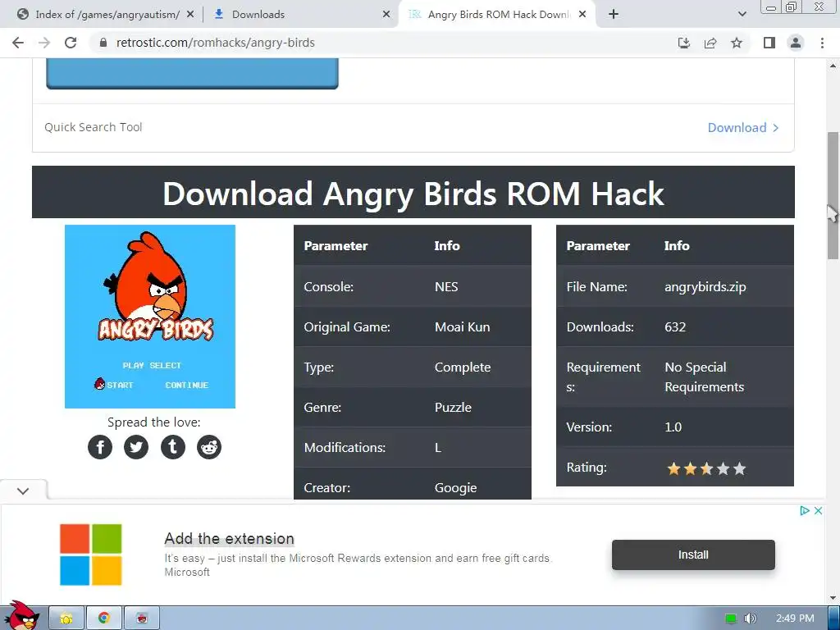The height and width of the screenshot is (630, 840).
Task: Click the scrollbar up arrow
Action: click(833, 66)
